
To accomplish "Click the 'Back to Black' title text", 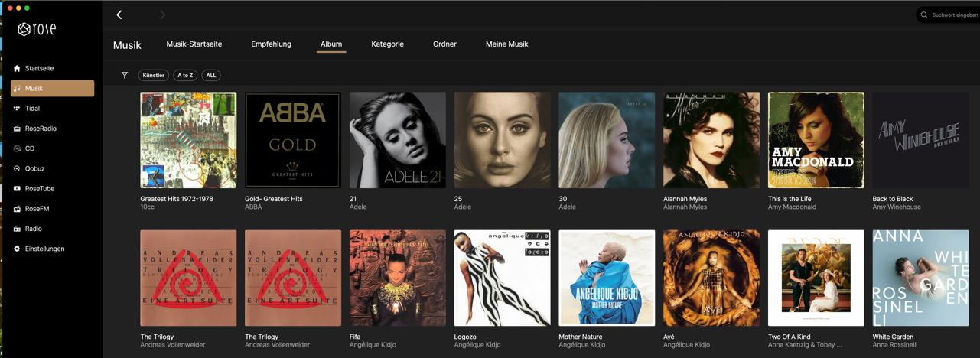I will tap(894, 199).
